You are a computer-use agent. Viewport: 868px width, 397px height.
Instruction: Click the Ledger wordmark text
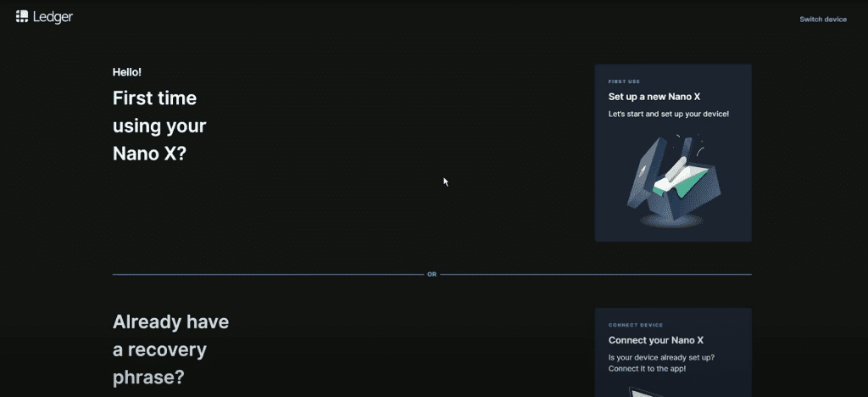[53, 17]
